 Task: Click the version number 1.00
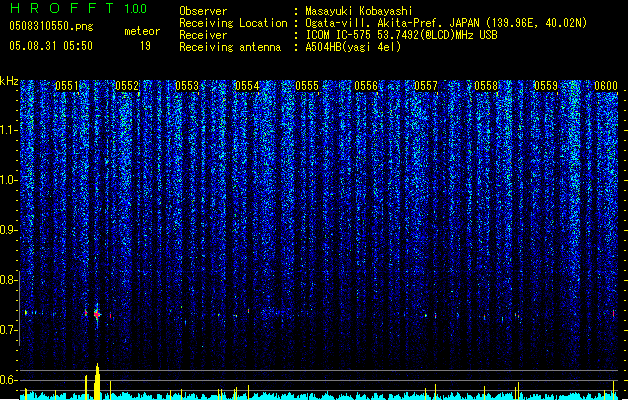click(x=136, y=9)
